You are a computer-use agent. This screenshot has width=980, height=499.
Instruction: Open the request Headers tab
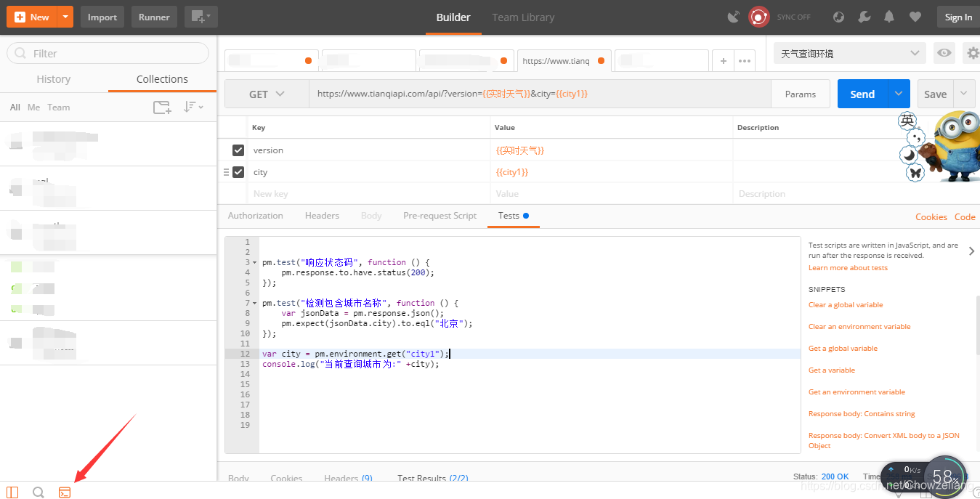(x=322, y=216)
